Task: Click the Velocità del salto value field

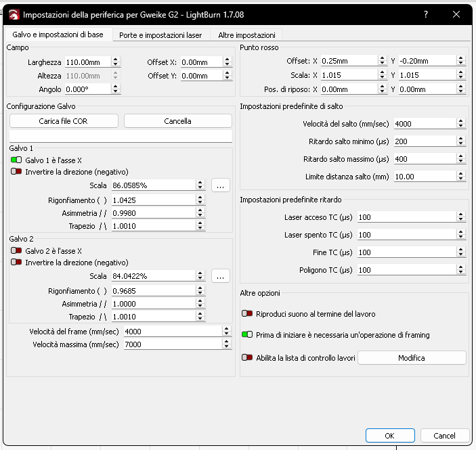Action: point(425,124)
